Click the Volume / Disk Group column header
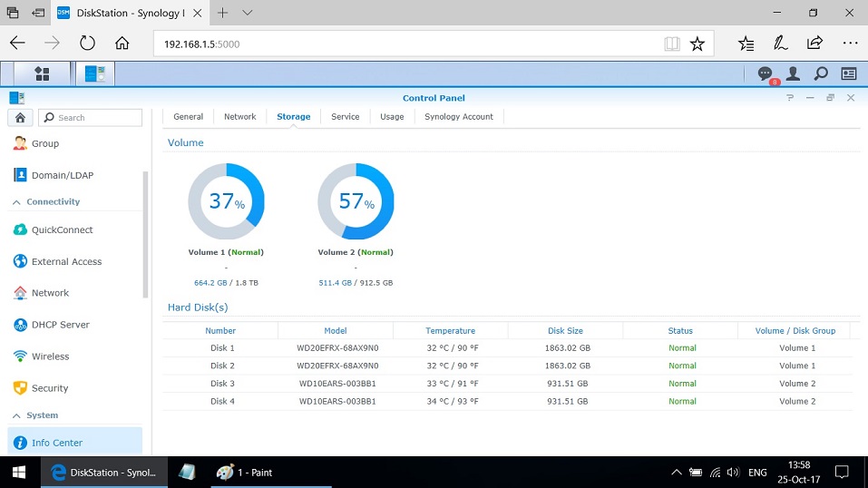 (x=795, y=331)
